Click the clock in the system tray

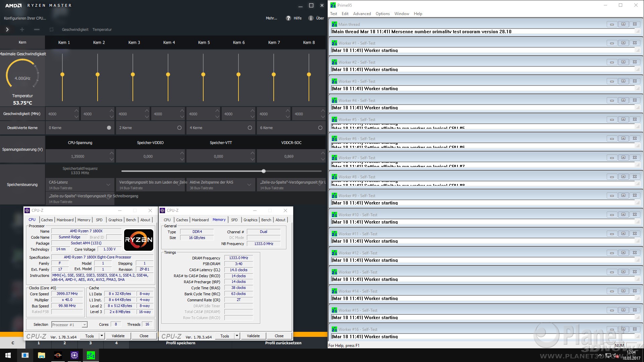(631, 355)
